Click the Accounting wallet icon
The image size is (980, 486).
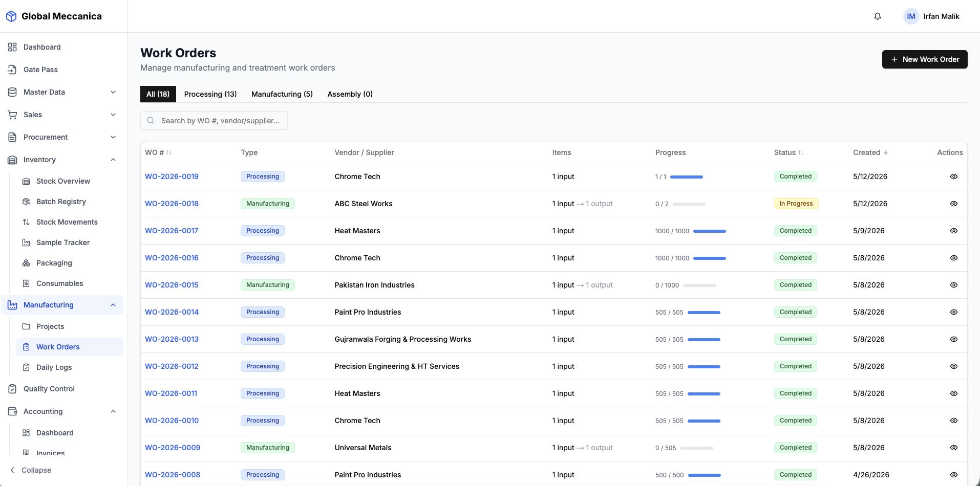[12, 411]
